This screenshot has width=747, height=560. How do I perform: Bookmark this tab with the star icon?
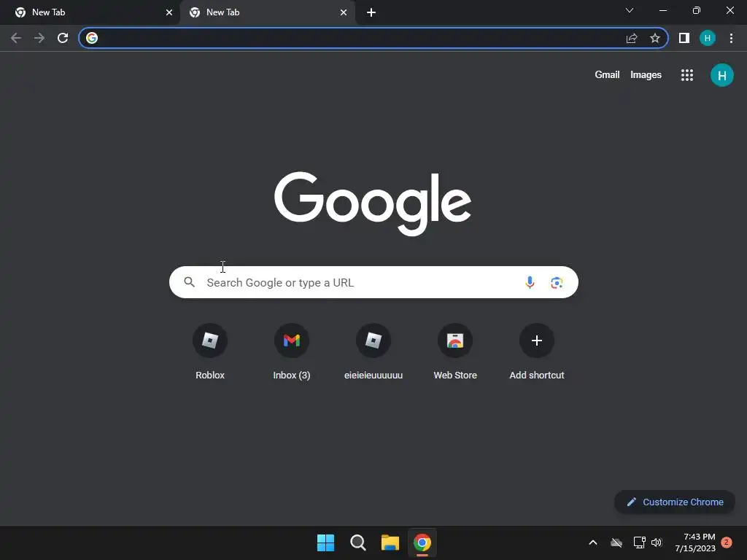point(655,38)
